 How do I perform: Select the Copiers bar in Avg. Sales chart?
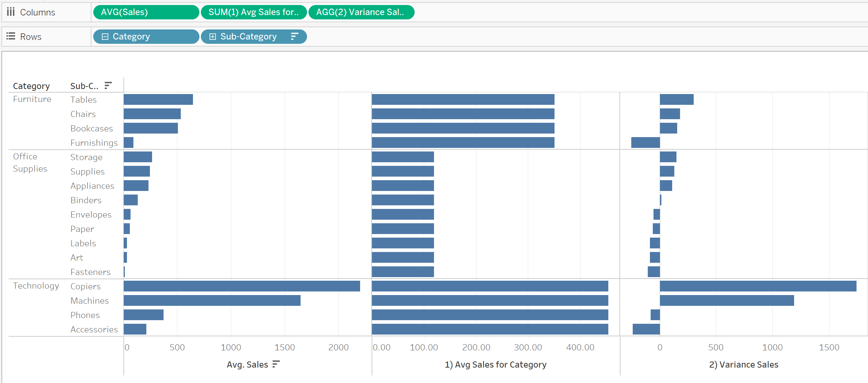(242, 286)
